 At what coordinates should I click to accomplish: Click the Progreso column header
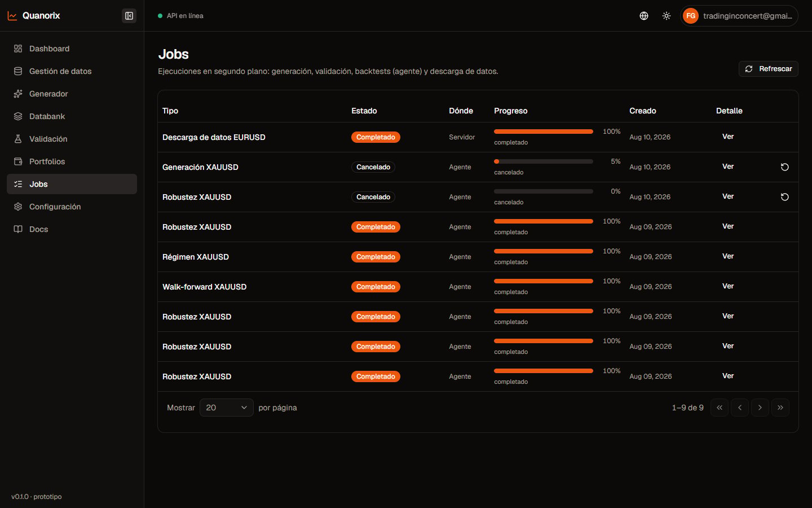pos(511,111)
